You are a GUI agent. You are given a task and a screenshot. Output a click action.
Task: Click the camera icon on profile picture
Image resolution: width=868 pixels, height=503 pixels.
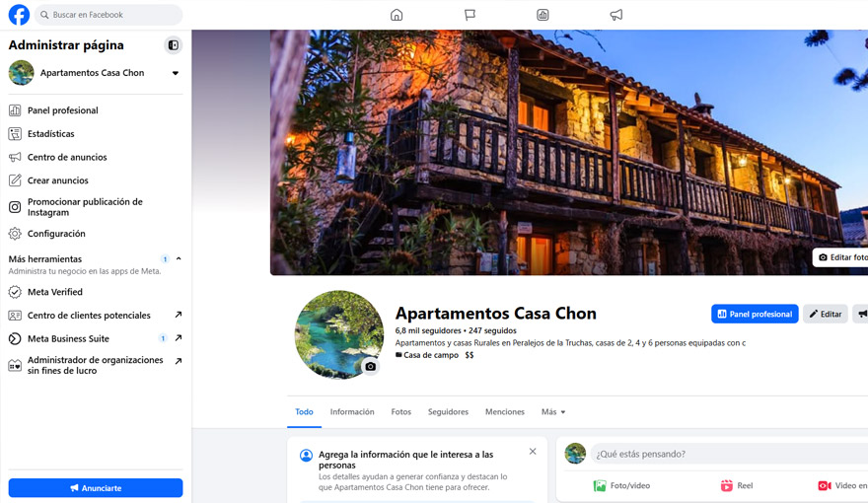(x=370, y=366)
